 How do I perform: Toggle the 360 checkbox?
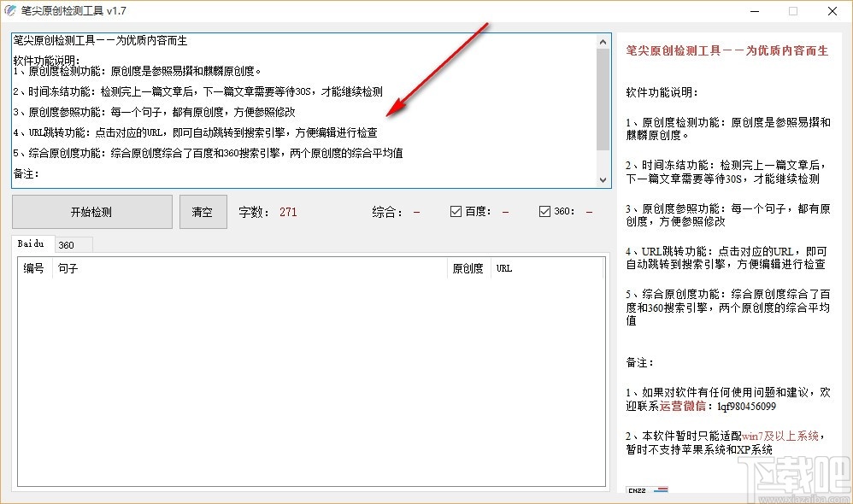coord(544,212)
